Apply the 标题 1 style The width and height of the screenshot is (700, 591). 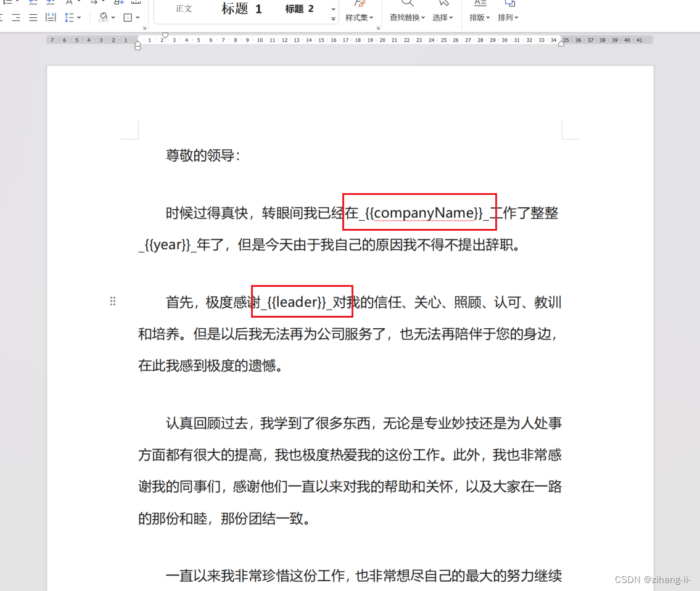pos(242,9)
